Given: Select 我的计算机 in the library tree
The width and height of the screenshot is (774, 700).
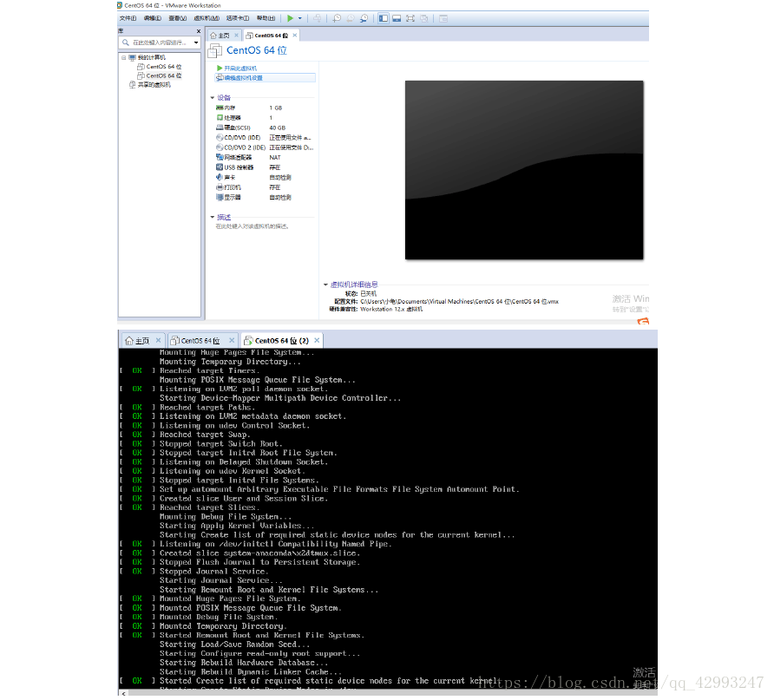Looking at the screenshot, I should click(151, 57).
